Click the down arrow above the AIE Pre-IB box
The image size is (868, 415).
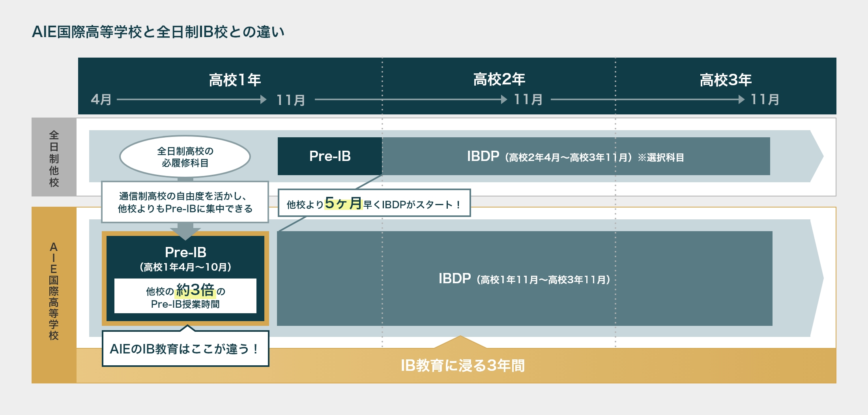point(185,232)
